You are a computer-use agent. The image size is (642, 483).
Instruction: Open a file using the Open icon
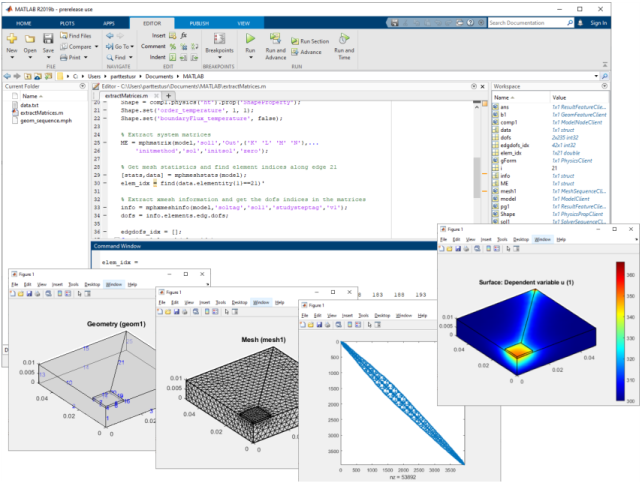tap(30, 39)
